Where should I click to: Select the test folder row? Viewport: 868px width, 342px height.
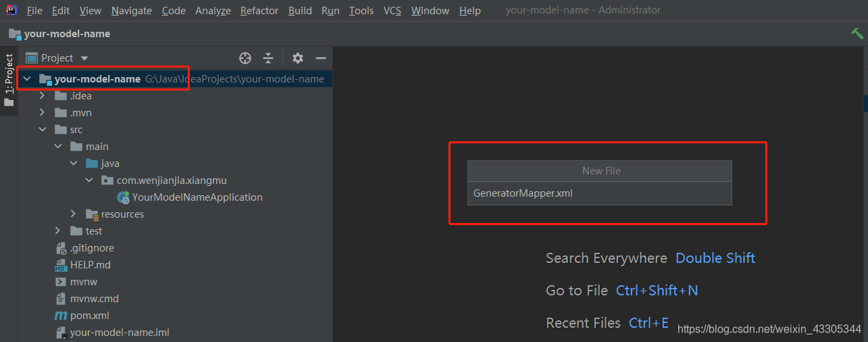pyautogui.click(x=176, y=231)
